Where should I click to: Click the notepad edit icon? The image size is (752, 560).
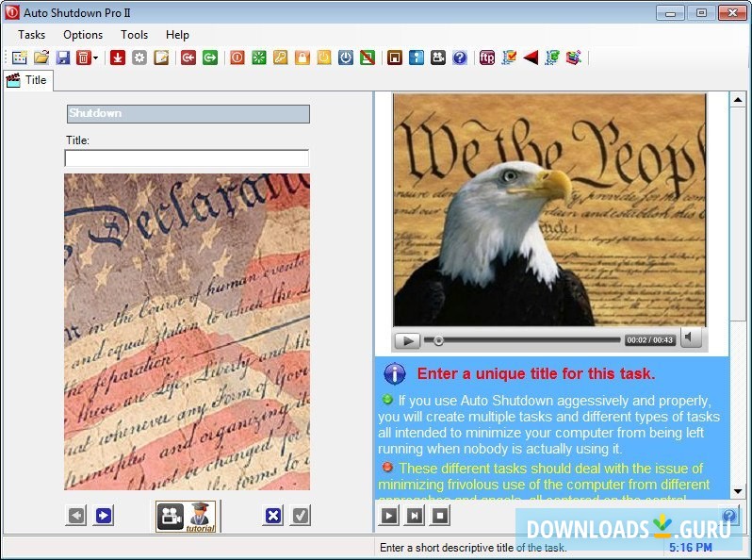[x=162, y=58]
